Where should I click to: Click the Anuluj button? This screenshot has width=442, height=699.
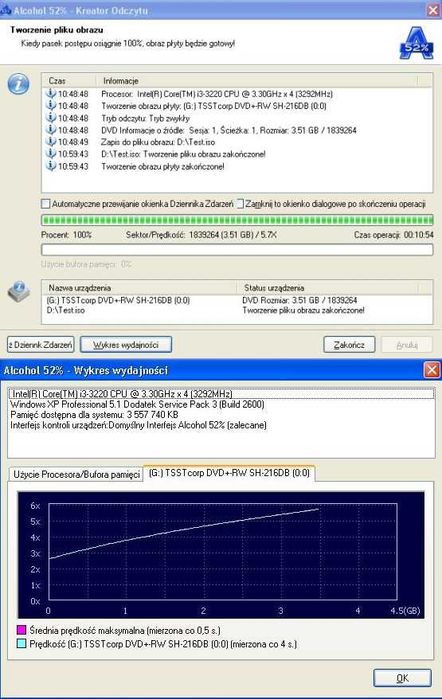[x=407, y=345]
